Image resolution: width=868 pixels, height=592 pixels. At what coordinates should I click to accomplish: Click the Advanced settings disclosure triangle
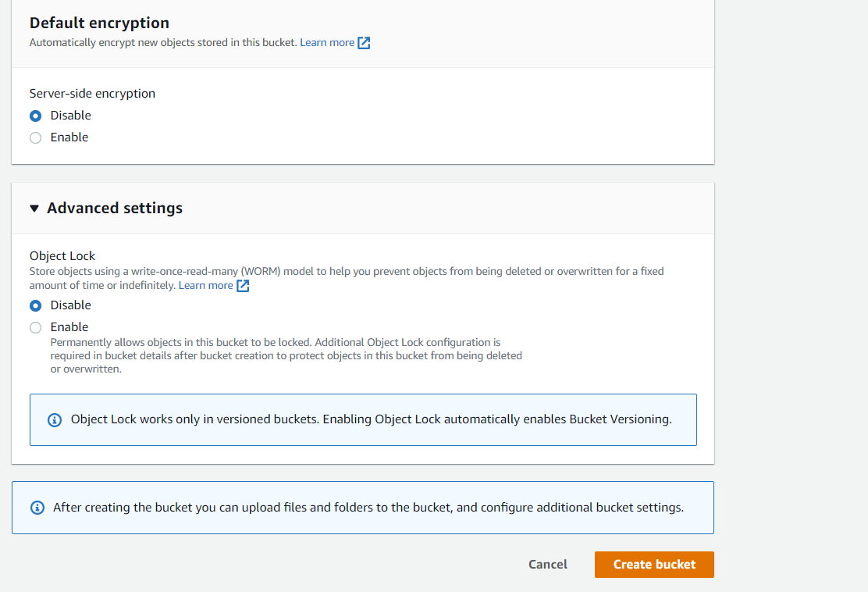click(34, 208)
